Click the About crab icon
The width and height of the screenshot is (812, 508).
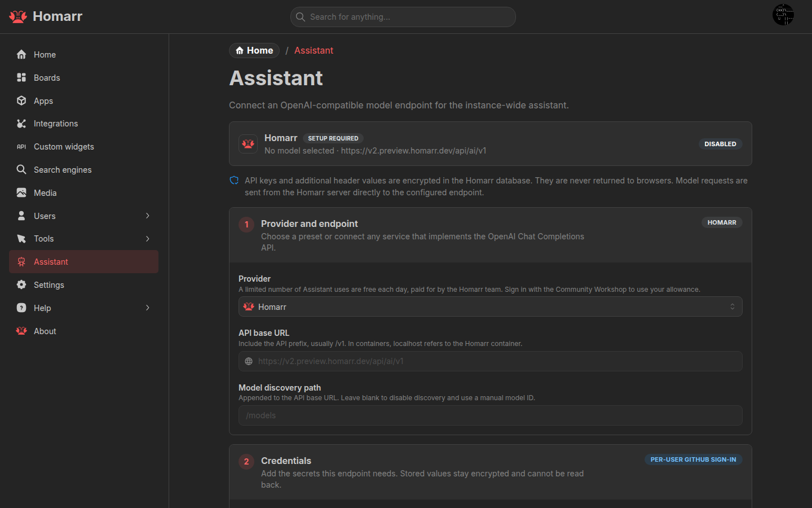21,331
